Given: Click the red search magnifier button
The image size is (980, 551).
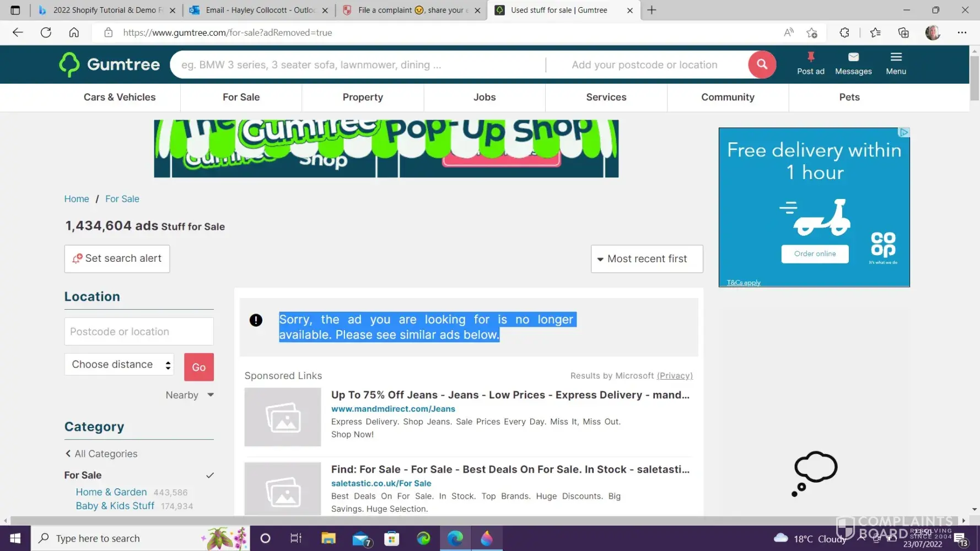Looking at the screenshot, I should click(762, 64).
